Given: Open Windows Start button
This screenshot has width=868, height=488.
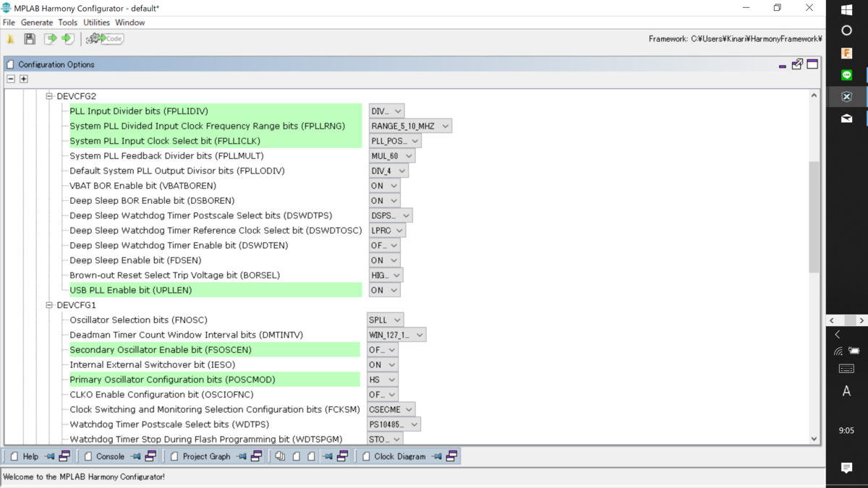Looking at the screenshot, I should click(847, 9).
